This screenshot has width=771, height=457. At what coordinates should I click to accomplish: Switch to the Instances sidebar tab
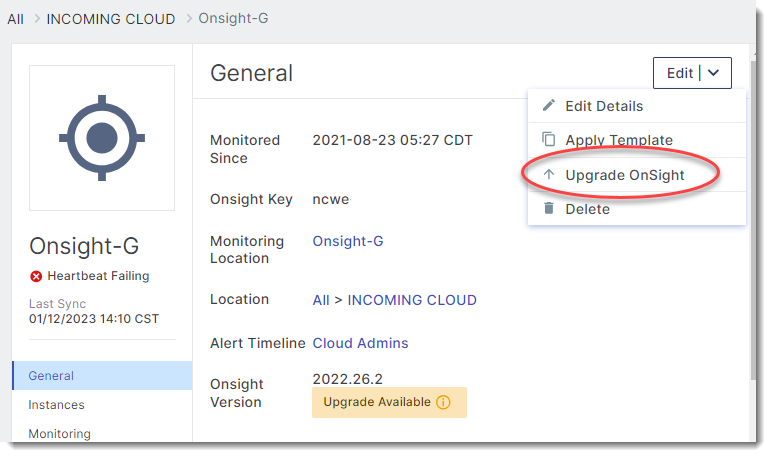pyautogui.click(x=56, y=405)
